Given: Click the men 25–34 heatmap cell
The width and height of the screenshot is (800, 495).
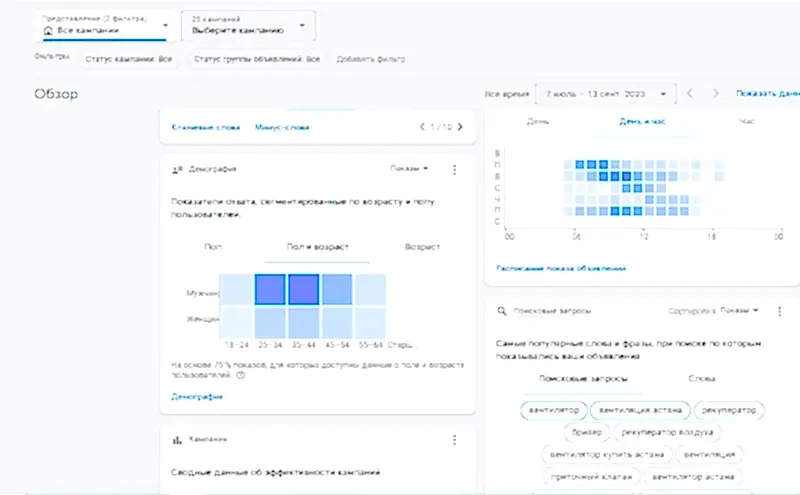Looking at the screenshot, I should [x=271, y=290].
